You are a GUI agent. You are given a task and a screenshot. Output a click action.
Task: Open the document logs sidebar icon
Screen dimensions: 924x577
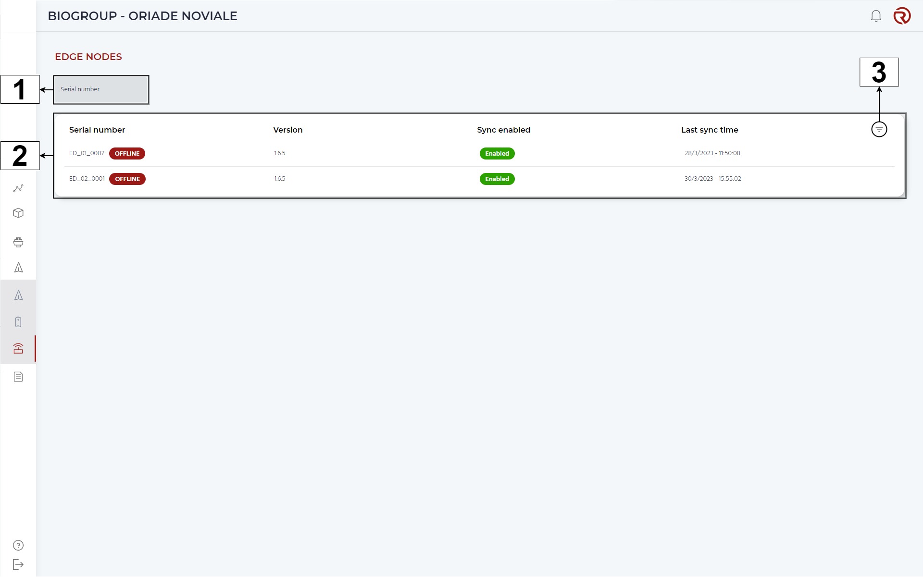coord(18,377)
